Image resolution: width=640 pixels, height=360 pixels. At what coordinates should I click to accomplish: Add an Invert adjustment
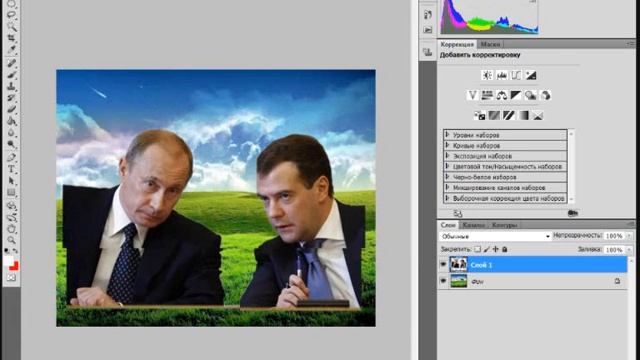(x=480, y=116)
